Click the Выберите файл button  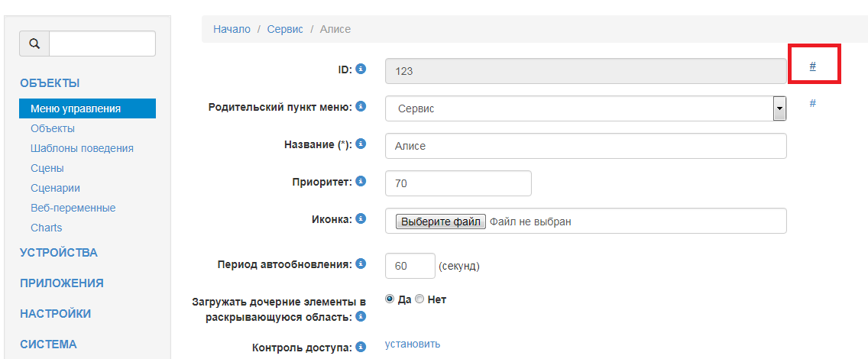[x=440, y=222]
